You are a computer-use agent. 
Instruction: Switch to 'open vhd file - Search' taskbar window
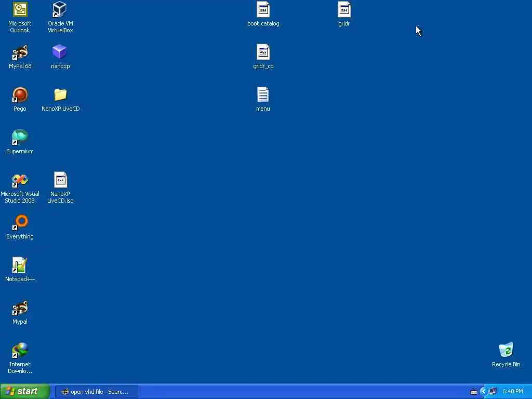[97, 392]
